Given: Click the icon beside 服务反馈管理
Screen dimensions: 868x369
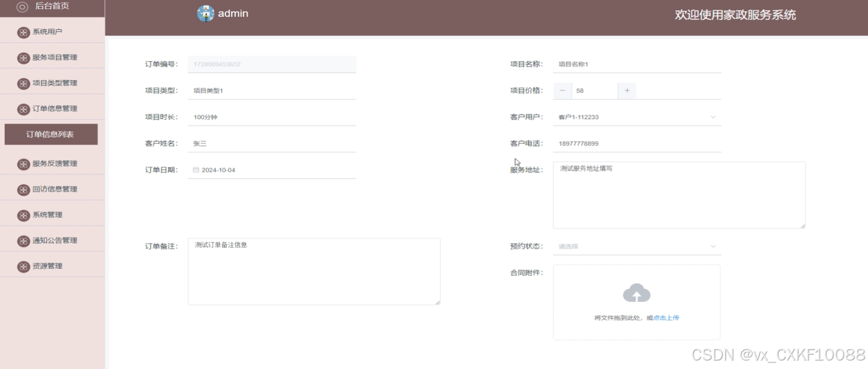Looking at the screenshot, I should click(23, 164).
